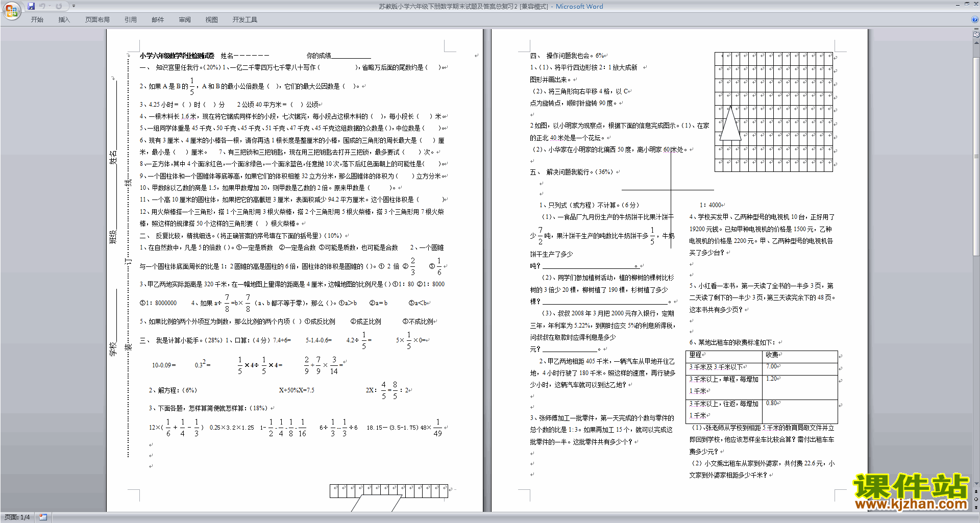Click the 页面: 1/4 status indicator

[x=18, y=517]
